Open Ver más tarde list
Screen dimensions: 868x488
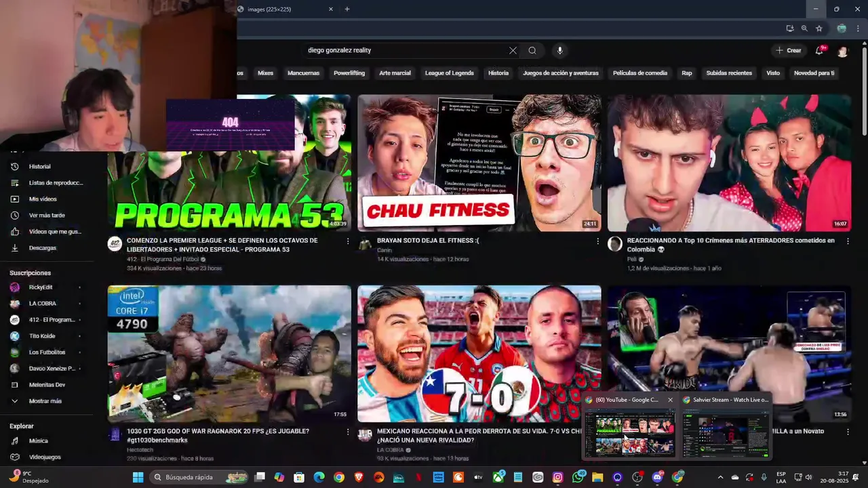[x=47, y=216]
